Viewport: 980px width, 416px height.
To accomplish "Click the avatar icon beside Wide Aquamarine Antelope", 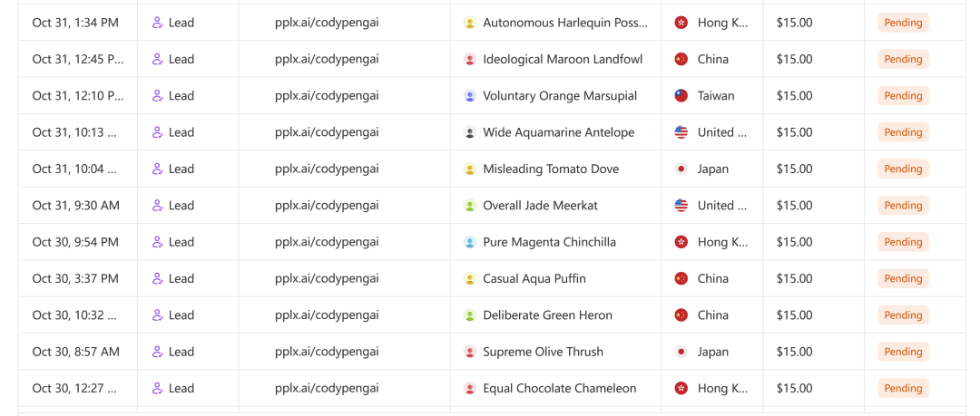I will (x=470, y=132).
